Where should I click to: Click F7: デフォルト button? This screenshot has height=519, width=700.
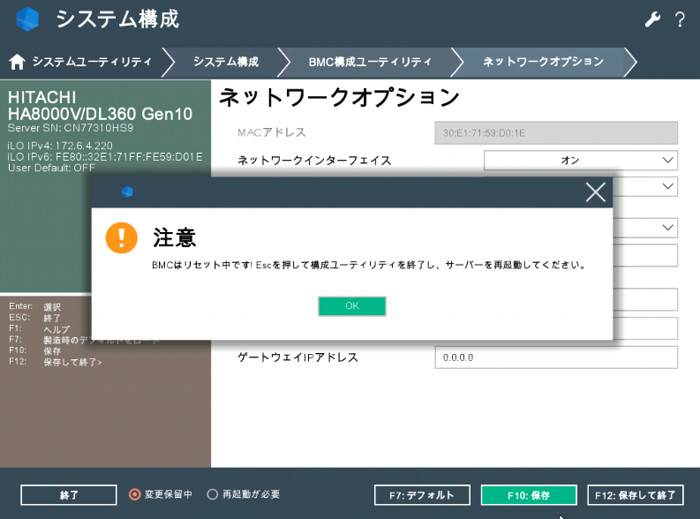[421, 495]
